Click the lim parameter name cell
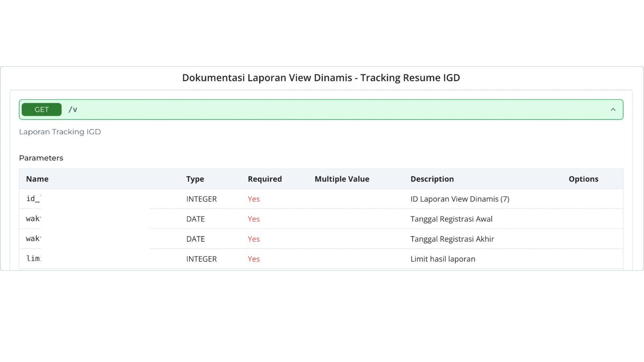This screenshot has height=362, width=644. 33,259
